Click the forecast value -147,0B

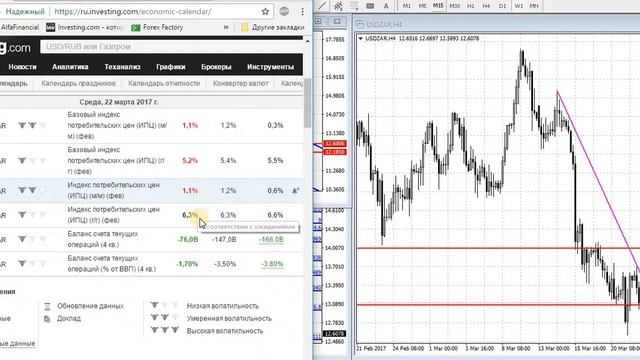[224, 240]
